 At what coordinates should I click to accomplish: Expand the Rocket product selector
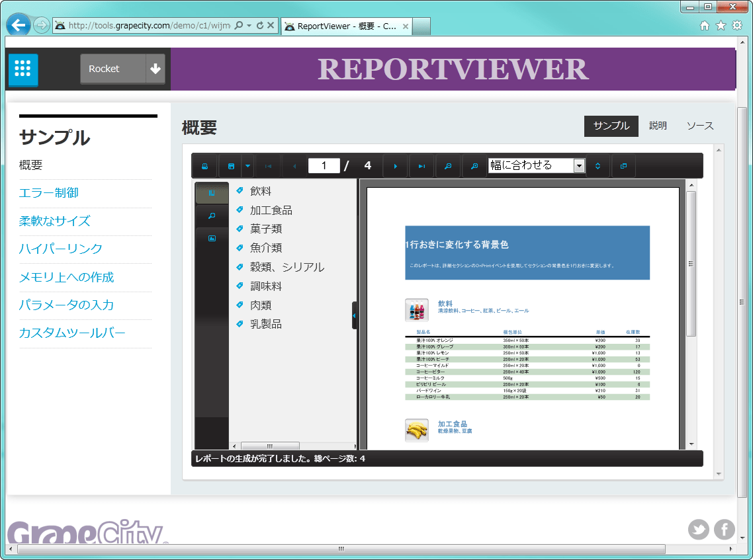coord(156,68)
